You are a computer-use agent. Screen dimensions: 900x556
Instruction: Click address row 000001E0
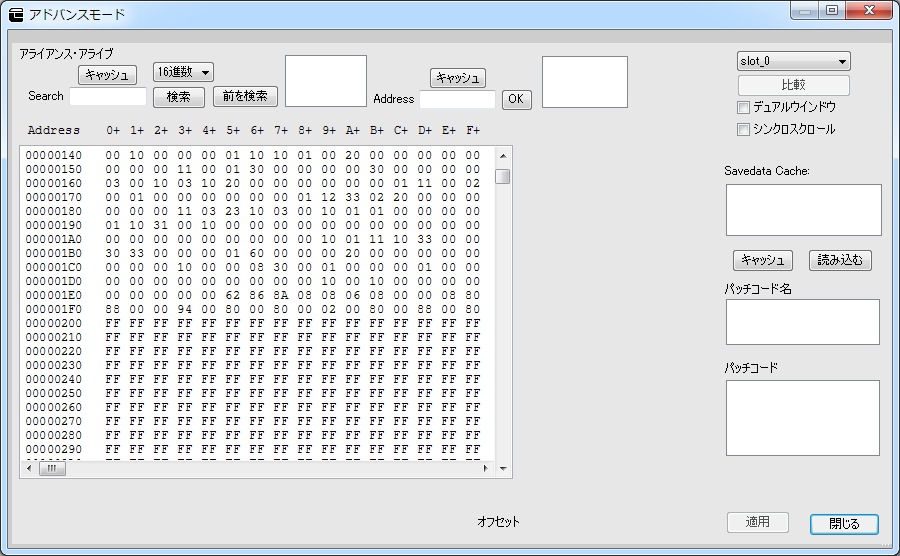253,296
